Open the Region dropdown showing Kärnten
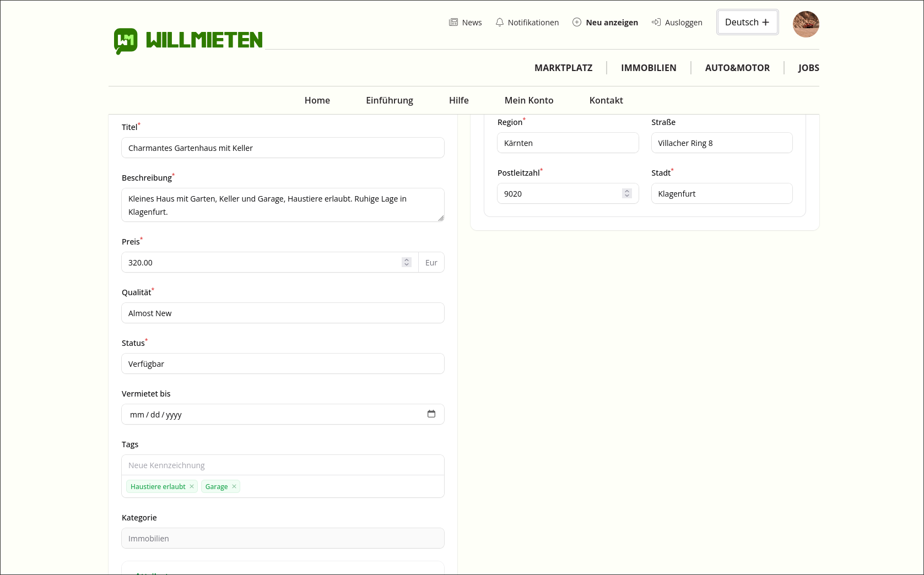924x575 pixels. (568, 143)
